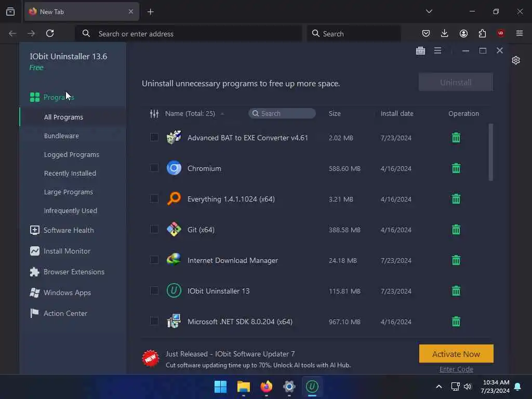This screenshot has height=399, width=532.
Task: Open a new Firefox tab with plus
Action: pos(150,12)
